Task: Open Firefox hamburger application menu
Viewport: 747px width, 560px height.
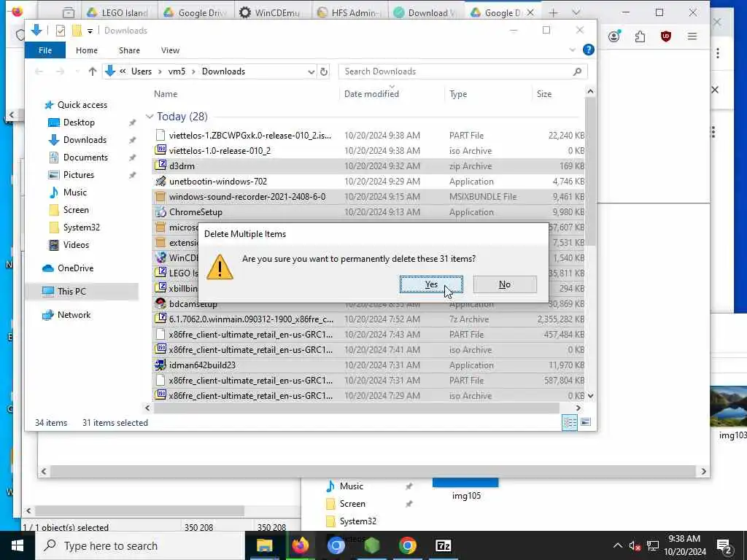Action: [692, 36]
